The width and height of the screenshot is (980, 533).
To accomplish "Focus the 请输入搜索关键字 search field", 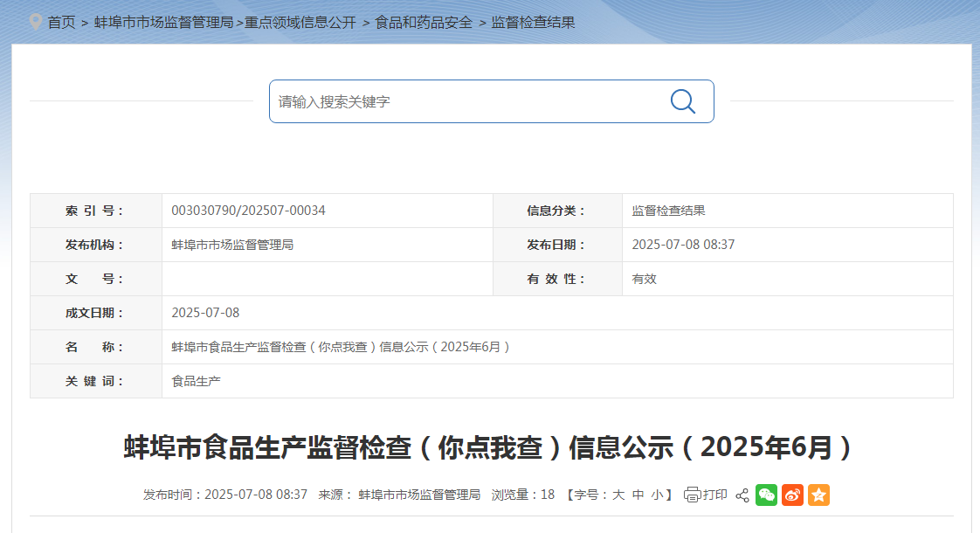I will tap(491, 101).
